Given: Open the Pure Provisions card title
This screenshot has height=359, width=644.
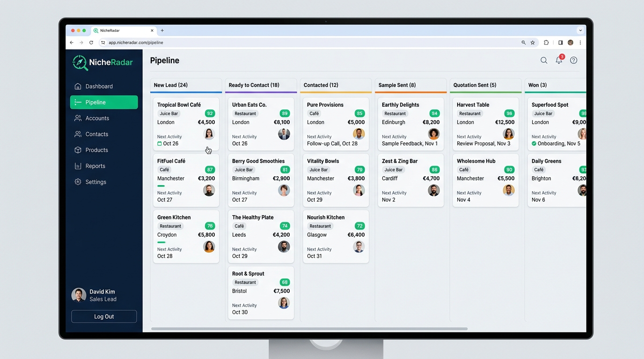Looking at the screenshot, I should pos(325,105).
